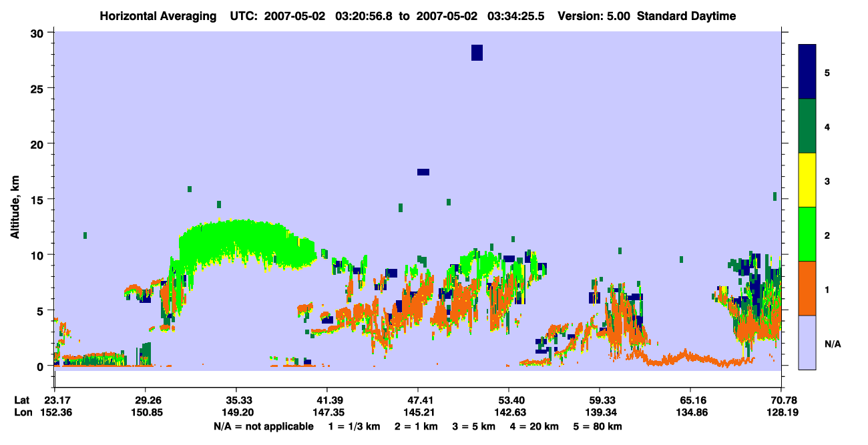Click the dark green level 4 color band

click(807, 126)
